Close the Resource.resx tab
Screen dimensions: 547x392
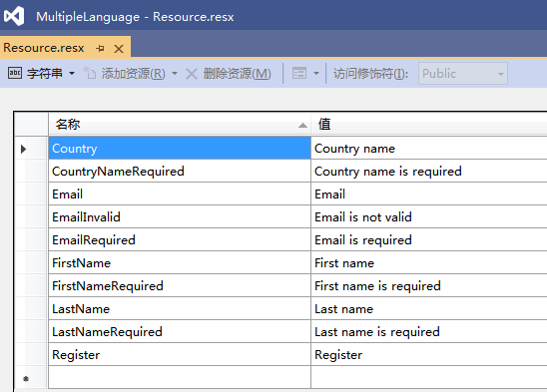[x=119, y=49]
